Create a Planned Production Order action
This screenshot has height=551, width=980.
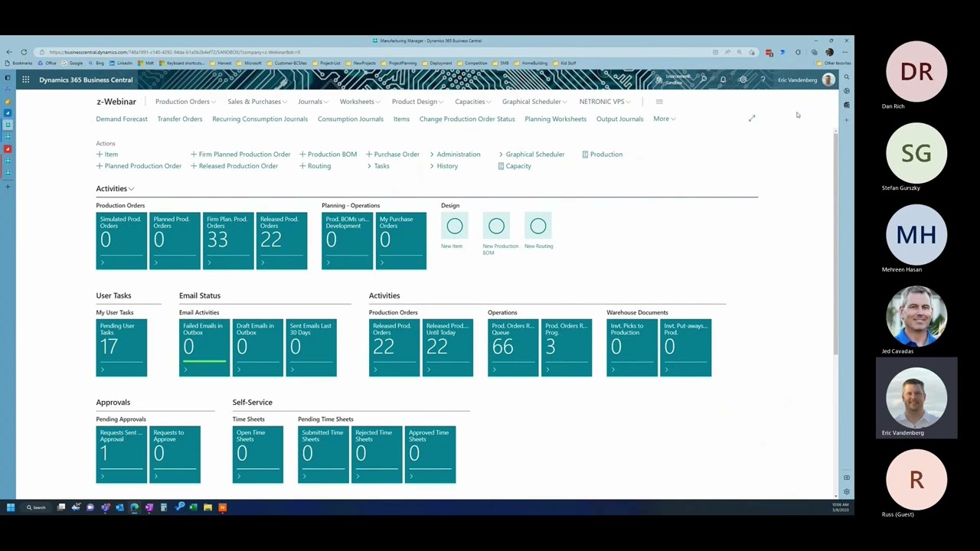(x=139, y=166)
